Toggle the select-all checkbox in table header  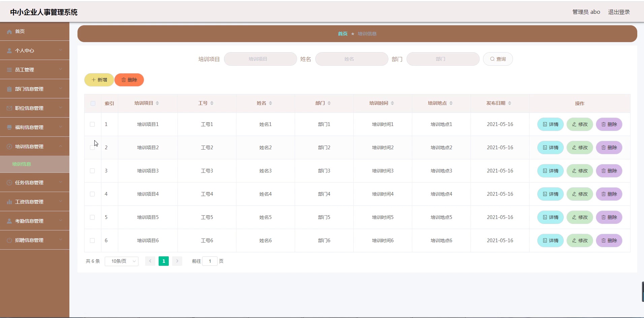93,103
